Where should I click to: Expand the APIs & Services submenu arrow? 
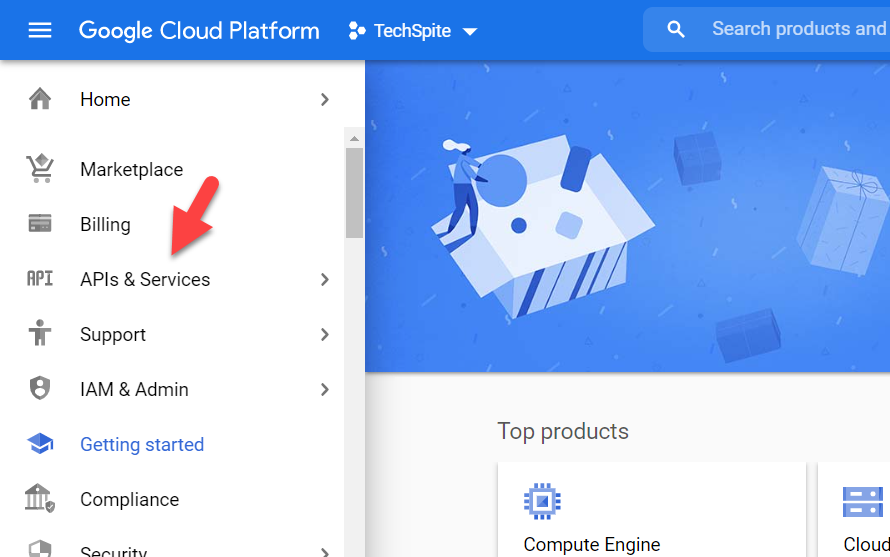point(324,280)
